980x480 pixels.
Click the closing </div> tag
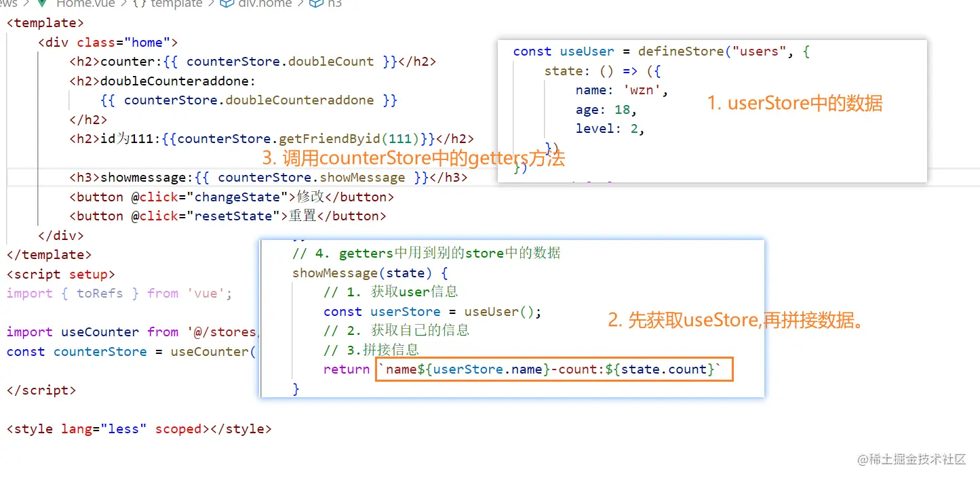pos(61,236)
